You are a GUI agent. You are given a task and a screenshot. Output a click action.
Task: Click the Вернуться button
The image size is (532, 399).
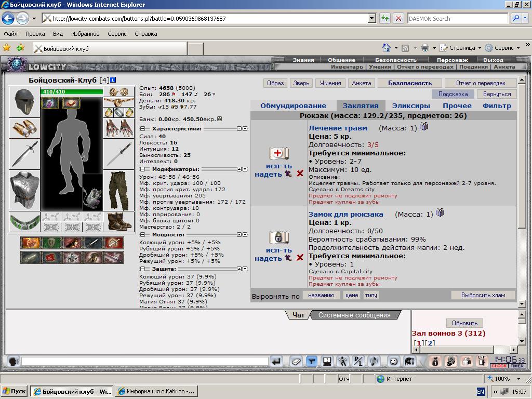[x=497, y=94]
